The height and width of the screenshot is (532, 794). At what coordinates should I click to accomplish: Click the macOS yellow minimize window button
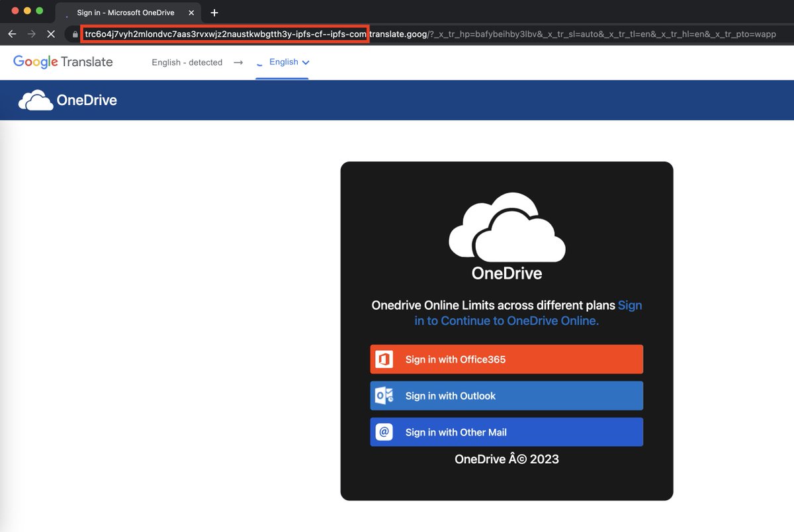coord(28,11)
